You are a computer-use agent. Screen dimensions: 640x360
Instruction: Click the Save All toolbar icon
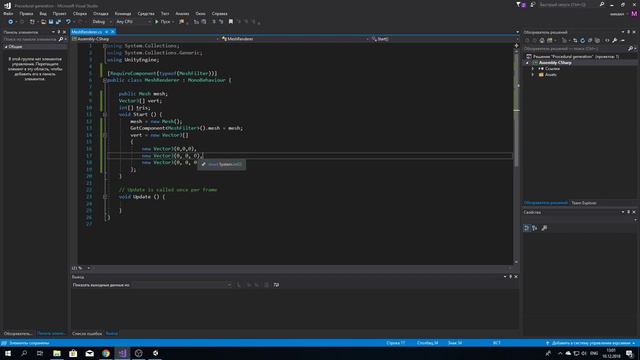[58, 22]
